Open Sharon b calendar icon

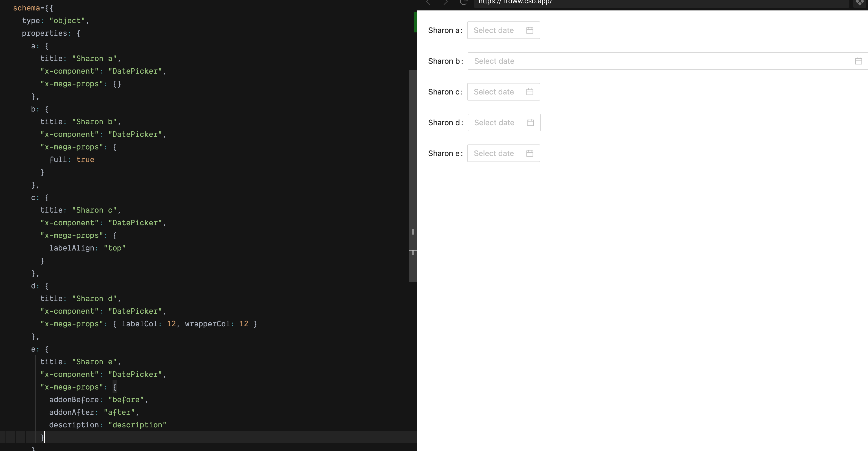[859, 61]
